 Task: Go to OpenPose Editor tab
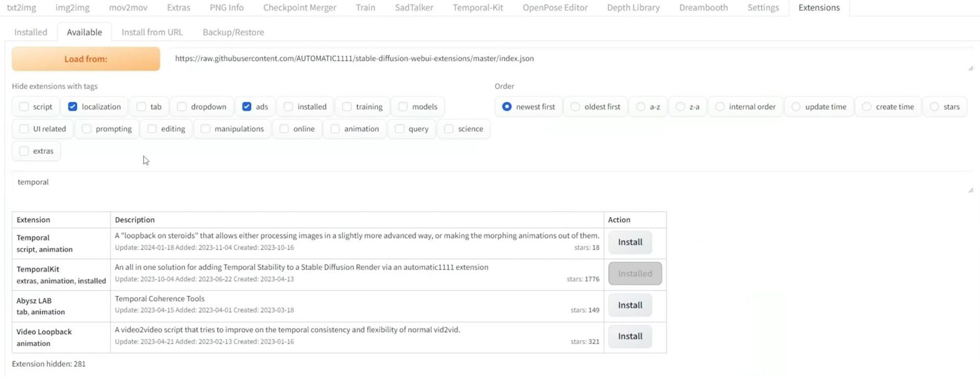555,7
